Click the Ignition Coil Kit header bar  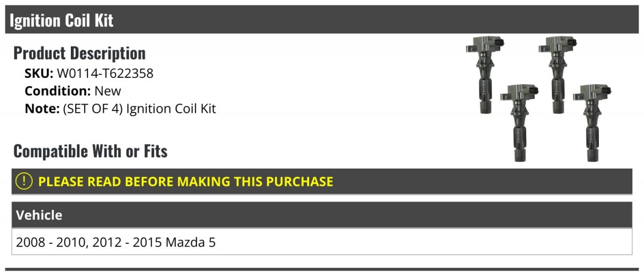pyautogui.click(x=322, y=20)
